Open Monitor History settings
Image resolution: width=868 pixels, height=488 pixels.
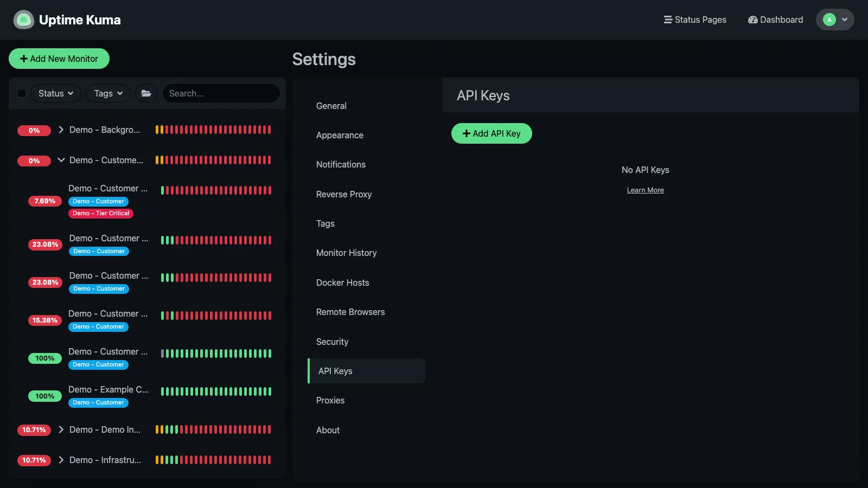coord(366,253)
